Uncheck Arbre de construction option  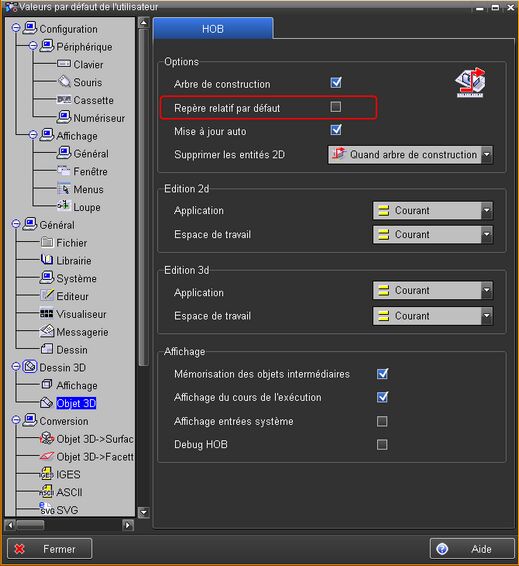pyautogui.click(x=336, y=83)
